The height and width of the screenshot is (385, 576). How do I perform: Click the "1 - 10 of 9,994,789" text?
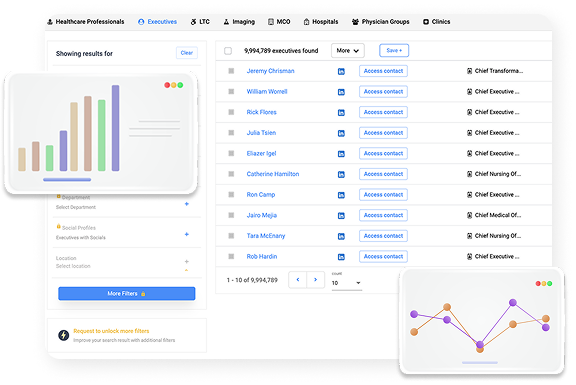(x=252, y=280)
